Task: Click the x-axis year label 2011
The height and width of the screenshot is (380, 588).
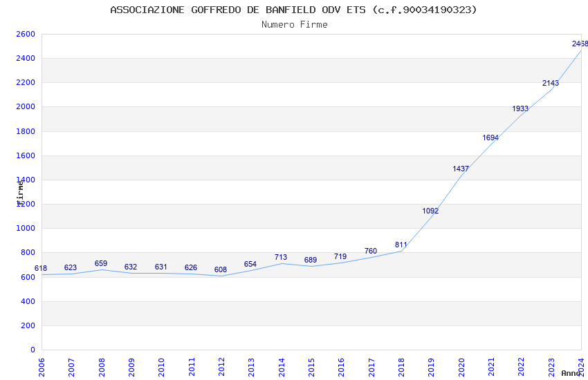Action: 191,367
